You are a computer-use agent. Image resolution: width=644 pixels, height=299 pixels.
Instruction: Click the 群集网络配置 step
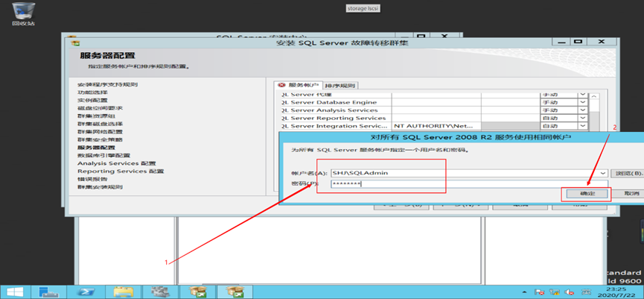coord(100,132)
